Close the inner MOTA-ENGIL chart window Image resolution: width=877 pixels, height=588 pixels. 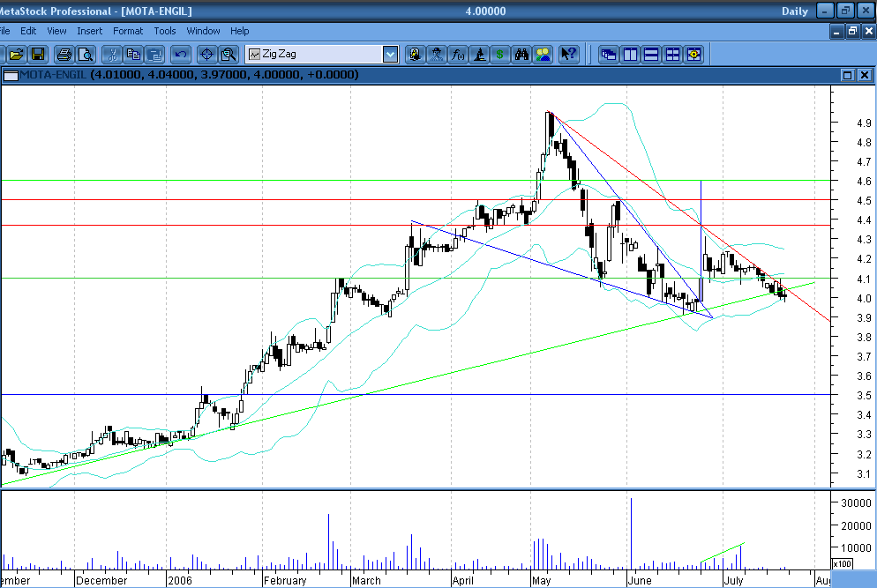pos(864,75)
